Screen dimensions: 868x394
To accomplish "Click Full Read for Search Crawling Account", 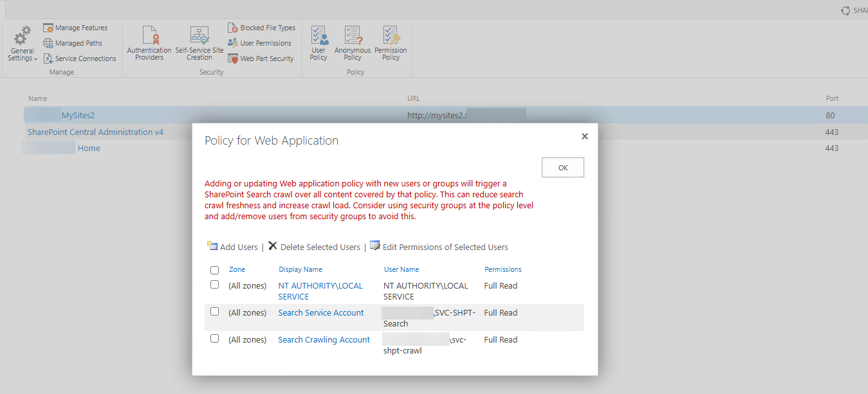I will tap(501, 340).
